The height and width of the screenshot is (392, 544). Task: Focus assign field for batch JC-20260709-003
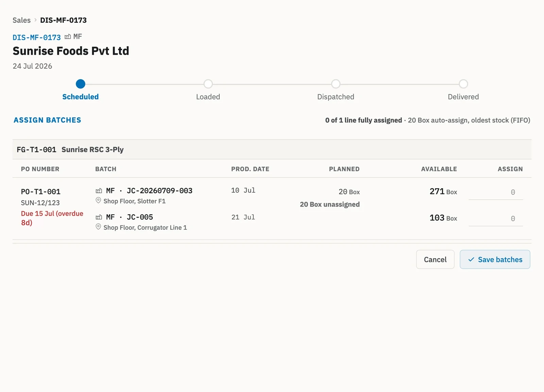pos(496,192)
